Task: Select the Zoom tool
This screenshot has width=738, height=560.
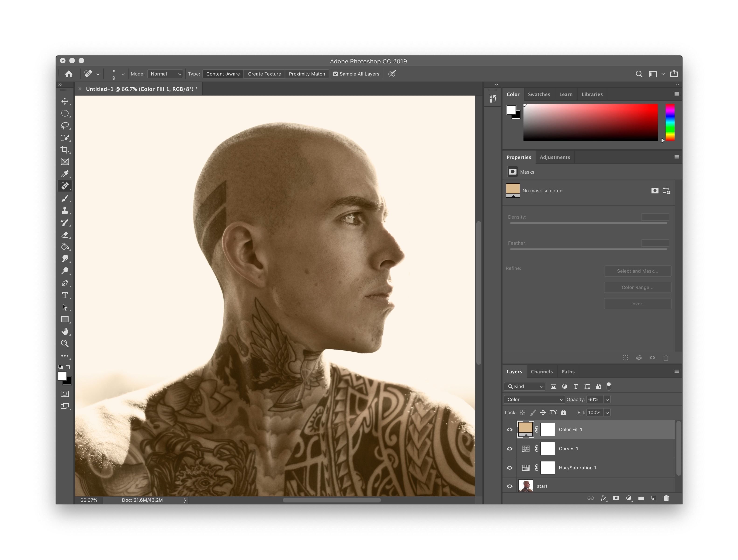Action: click(x=65, y=343)
